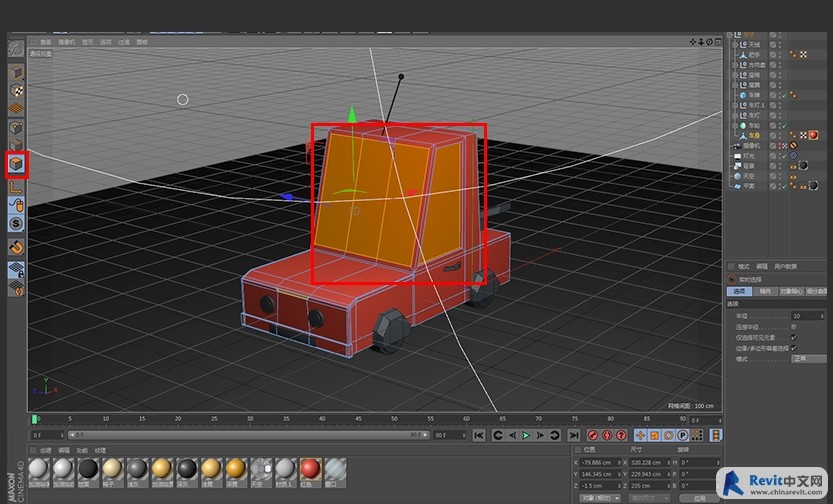The width and height of the screenshot is (833, 504).
Task: Click viewport rotate icon top-right
Action: (x=710, y=42)
